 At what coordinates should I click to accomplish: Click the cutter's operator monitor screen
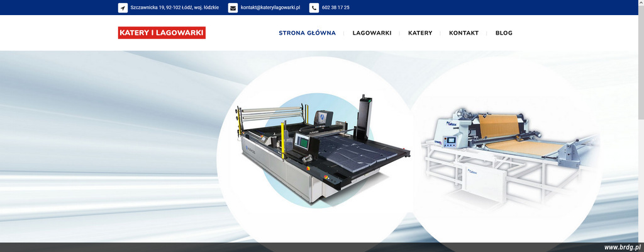tap(303, 142)
